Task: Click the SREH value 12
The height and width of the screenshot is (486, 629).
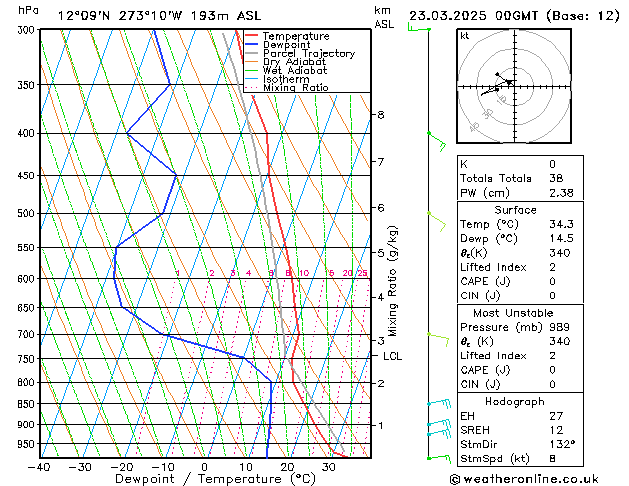Action: [556, 430]
